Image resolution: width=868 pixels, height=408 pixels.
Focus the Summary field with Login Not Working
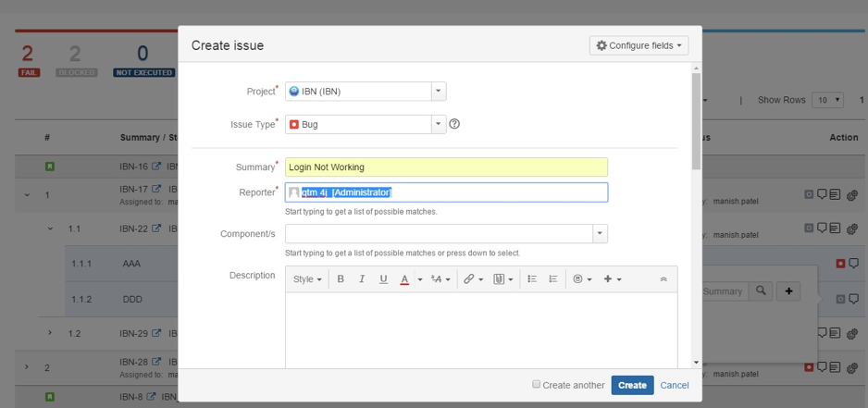pyautogui.click(x=446, y=167)
